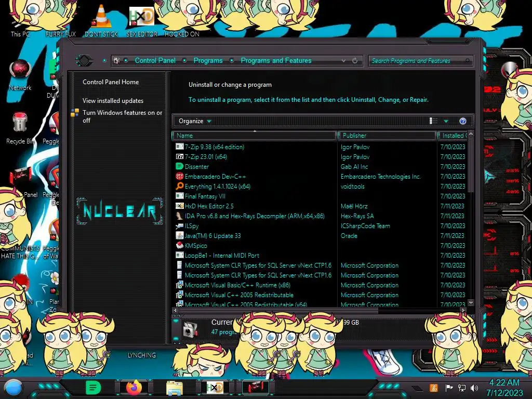
Task: Click Java(TM) 6 Update 33 icon
Action: tap(179, 235)
